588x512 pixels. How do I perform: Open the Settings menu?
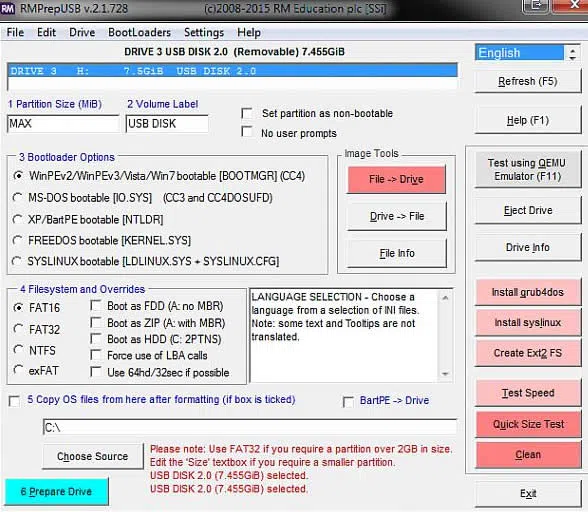pyautogui.click(x=204, y=33)
